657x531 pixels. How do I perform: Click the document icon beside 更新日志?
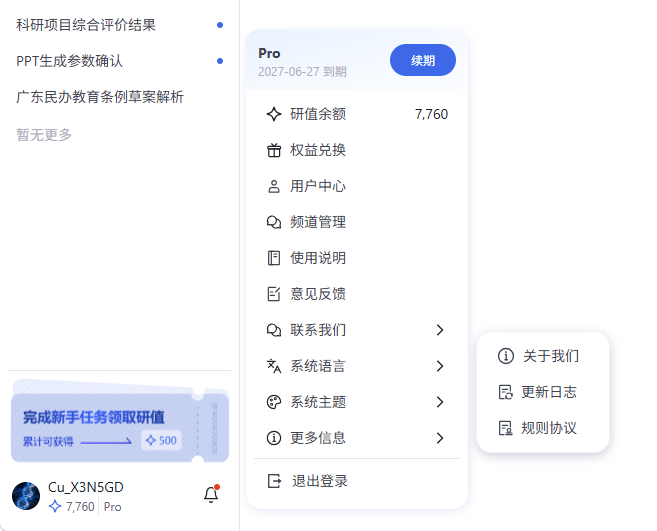(505, 392)
